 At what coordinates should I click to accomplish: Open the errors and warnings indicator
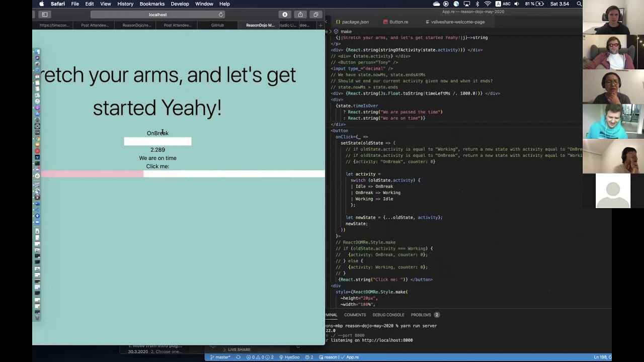point(256,357)
